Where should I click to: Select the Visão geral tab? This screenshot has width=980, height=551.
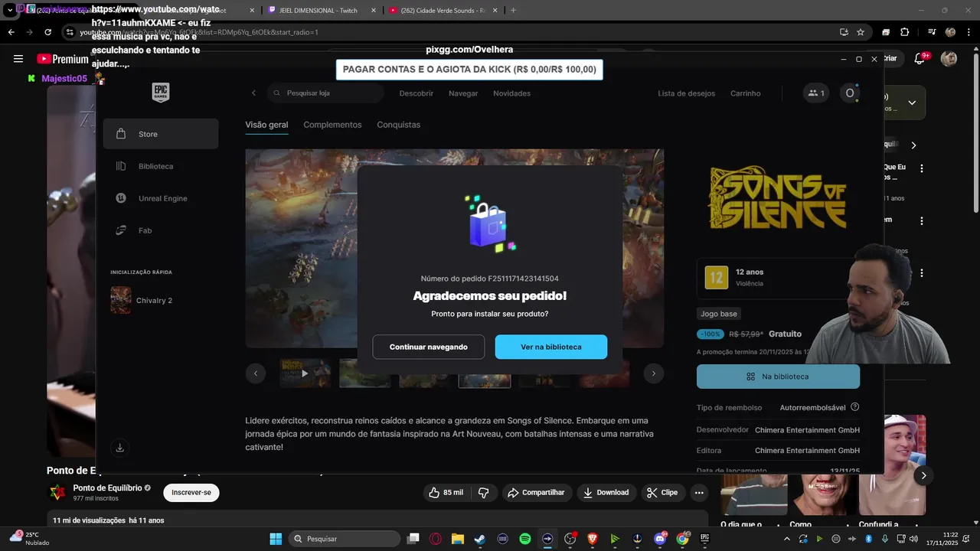click(x=266, y=125)
